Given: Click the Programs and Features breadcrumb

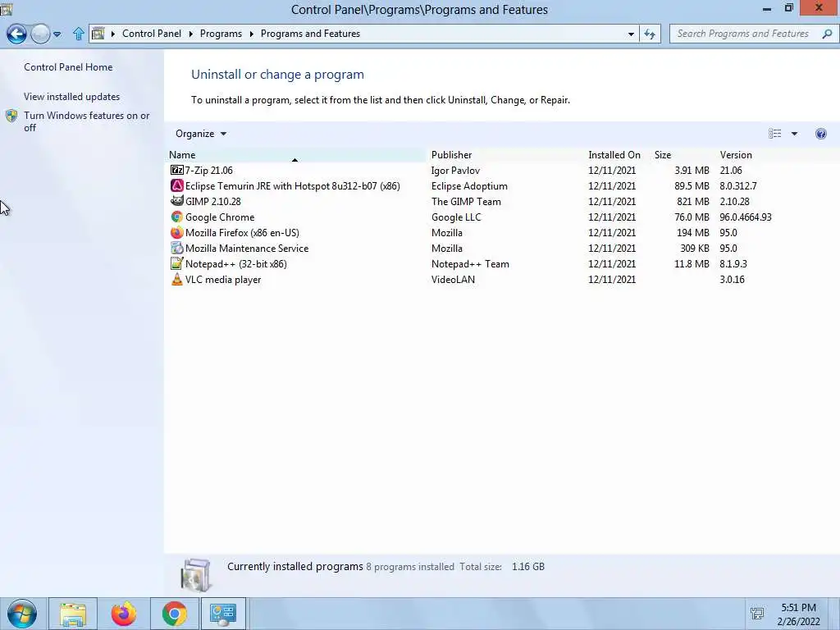Looking at the screenshot, I should tap(310, 33).
